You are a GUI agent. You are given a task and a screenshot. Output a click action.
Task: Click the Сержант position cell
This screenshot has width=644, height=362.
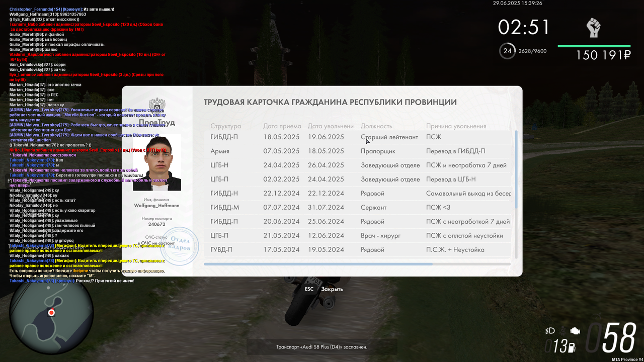[374, 207]
